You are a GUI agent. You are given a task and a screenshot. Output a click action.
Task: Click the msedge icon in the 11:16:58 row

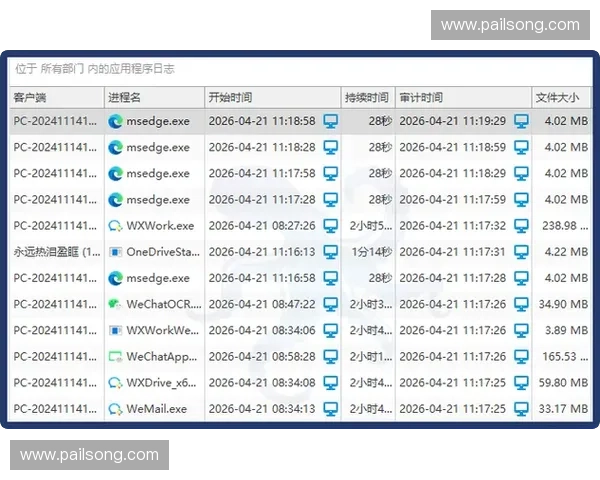tap(115, 278)
